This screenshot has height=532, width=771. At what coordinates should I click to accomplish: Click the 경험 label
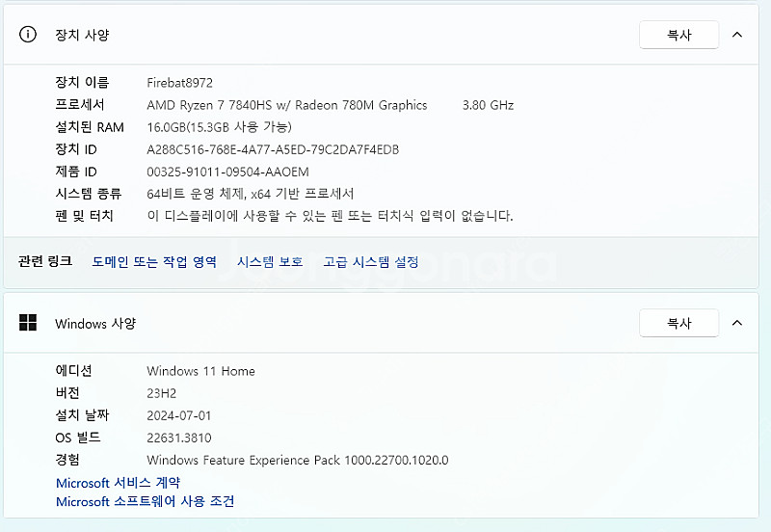[x=67, y=460]
